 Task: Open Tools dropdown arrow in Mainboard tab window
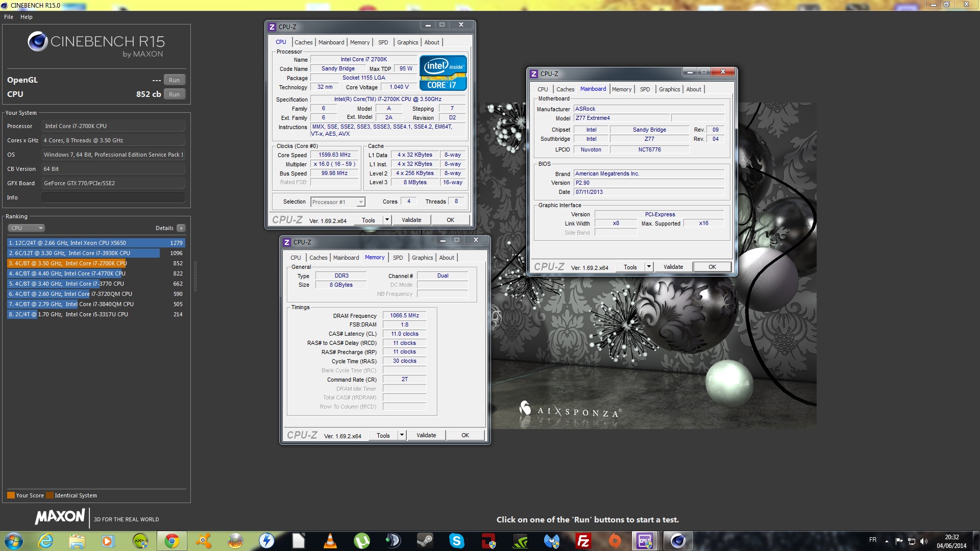649,267
